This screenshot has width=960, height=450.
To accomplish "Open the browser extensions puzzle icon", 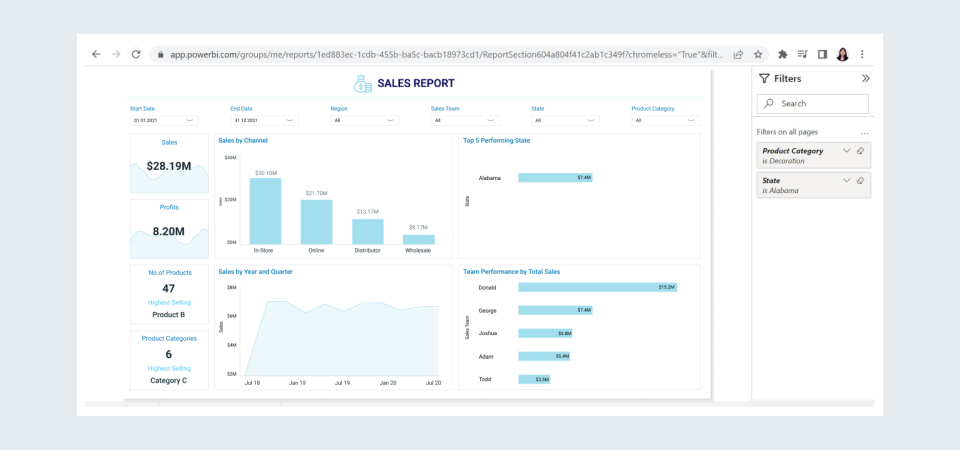I will (x=782, y=54).
